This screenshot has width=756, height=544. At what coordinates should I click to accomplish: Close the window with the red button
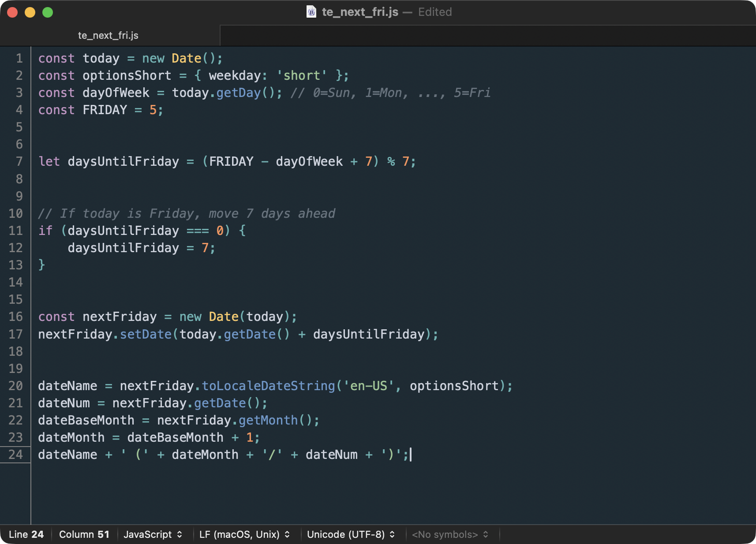tap(13, 12)
